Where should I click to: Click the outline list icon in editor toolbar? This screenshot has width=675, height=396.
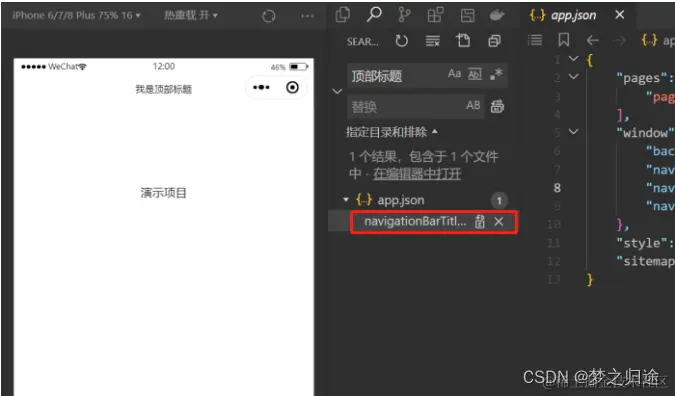coord(535,40)
